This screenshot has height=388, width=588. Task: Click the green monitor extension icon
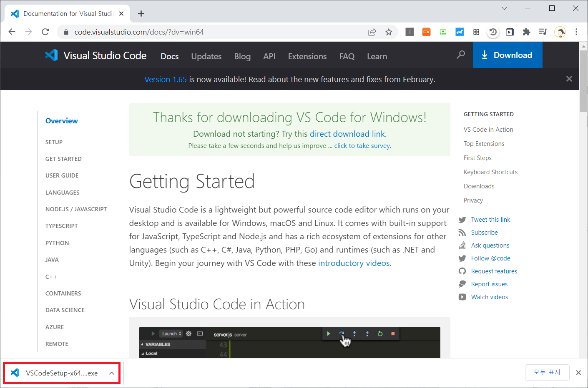[x=443, y=32]
